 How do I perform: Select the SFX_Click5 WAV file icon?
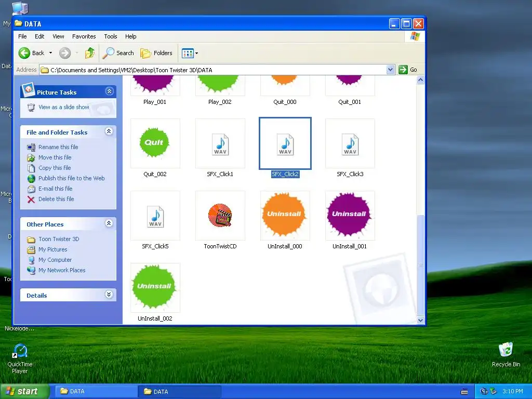155,216
